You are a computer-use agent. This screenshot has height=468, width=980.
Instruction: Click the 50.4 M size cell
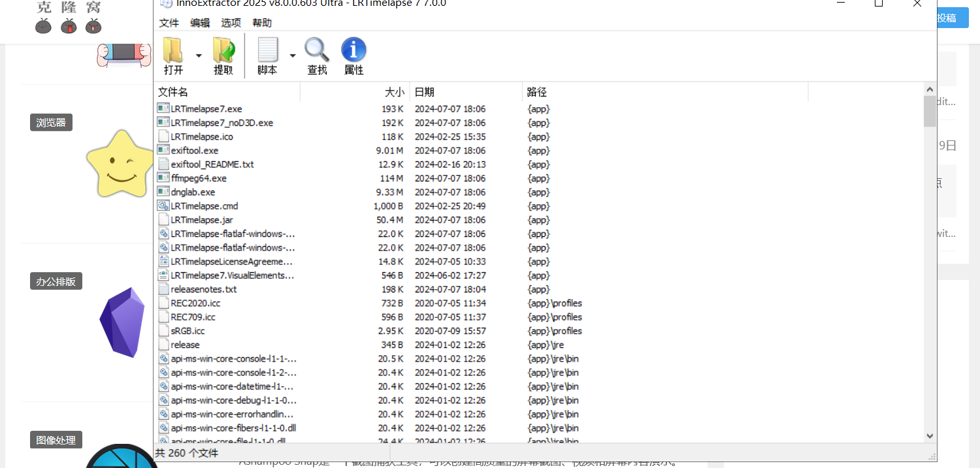pyautogui.click(x=389, y=220)
